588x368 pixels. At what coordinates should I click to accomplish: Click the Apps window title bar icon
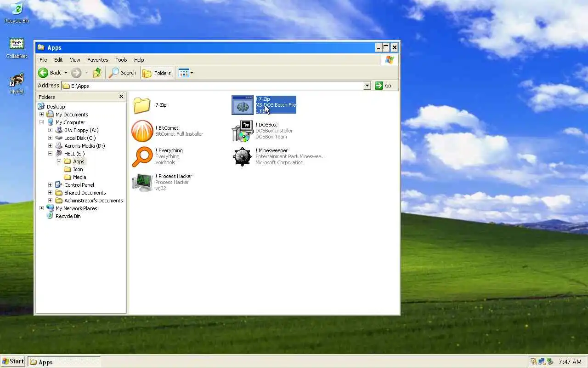(41, 47)
